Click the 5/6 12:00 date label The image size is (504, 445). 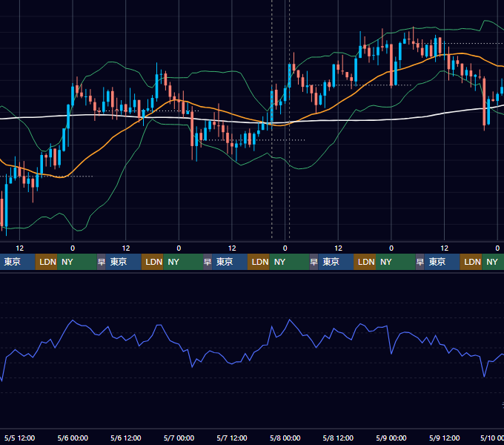(126, 438)
